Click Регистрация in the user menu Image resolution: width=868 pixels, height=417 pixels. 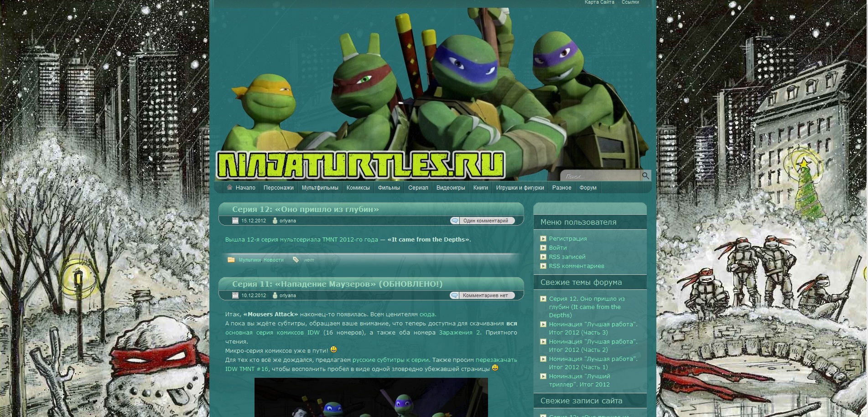(x=568, y=238)
